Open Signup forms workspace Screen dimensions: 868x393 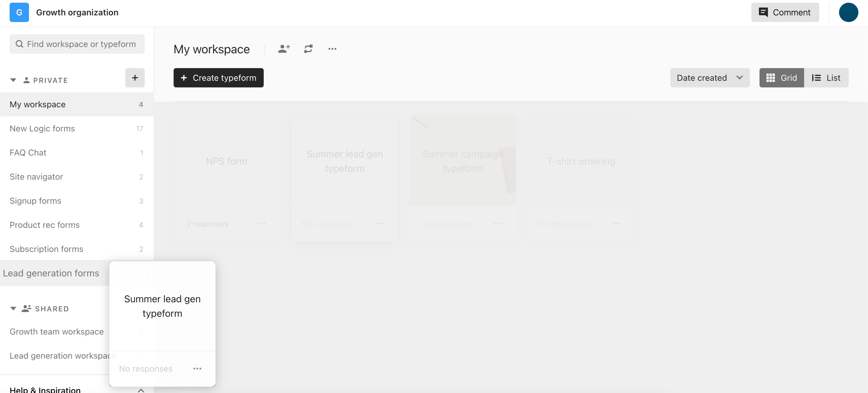click(x=77, y=201)
